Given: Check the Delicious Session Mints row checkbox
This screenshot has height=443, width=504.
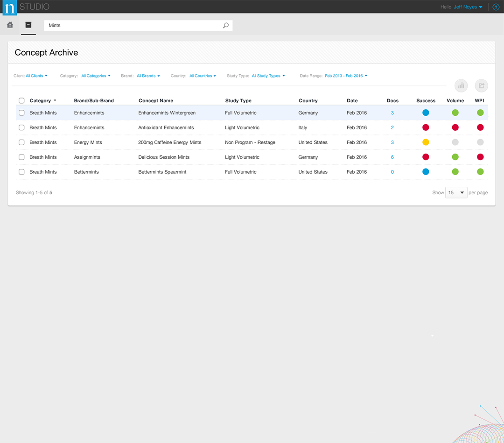Looking at the screenshot, I should pos(21,157).
